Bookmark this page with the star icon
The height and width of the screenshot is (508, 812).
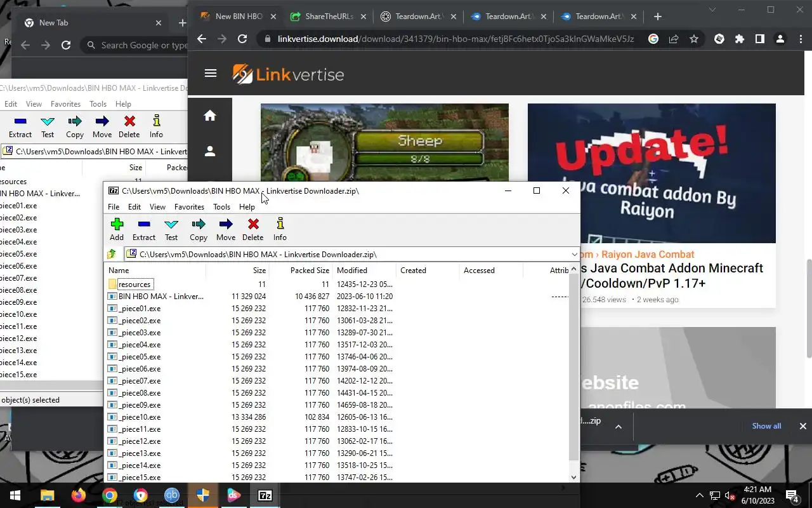point(694,39)
